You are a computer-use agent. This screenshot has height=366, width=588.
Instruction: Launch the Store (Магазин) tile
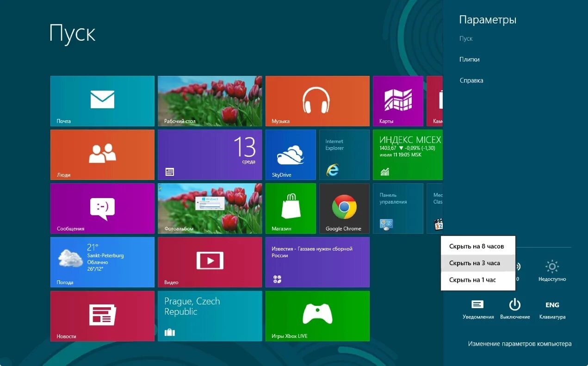coord(291,208)
